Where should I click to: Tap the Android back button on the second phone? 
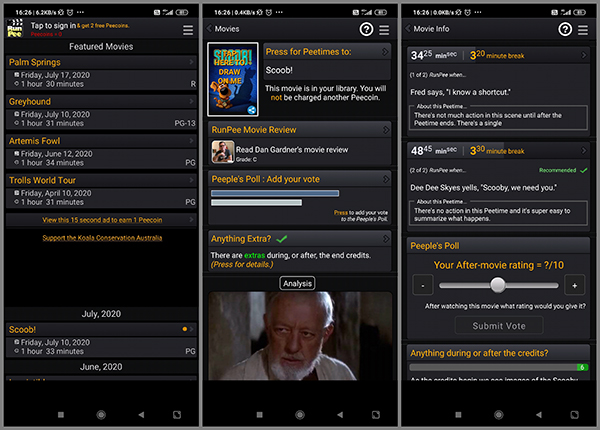(x=340, y=415)
